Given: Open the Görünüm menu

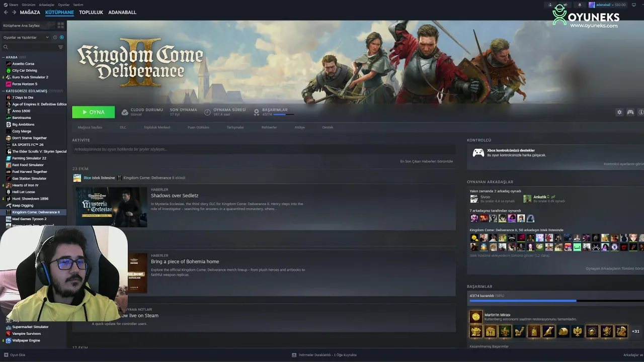Looking at the screenshot, I should tap(29, 5).
